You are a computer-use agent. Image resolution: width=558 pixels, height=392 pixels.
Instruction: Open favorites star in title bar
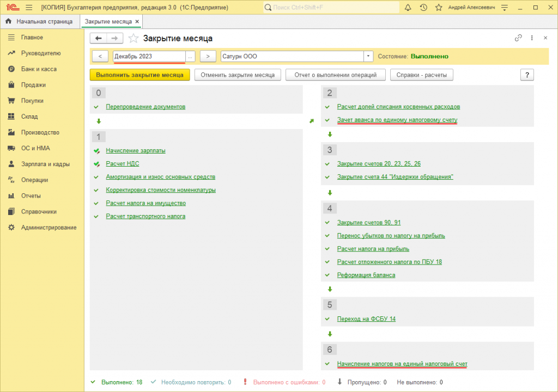point(439,8)
